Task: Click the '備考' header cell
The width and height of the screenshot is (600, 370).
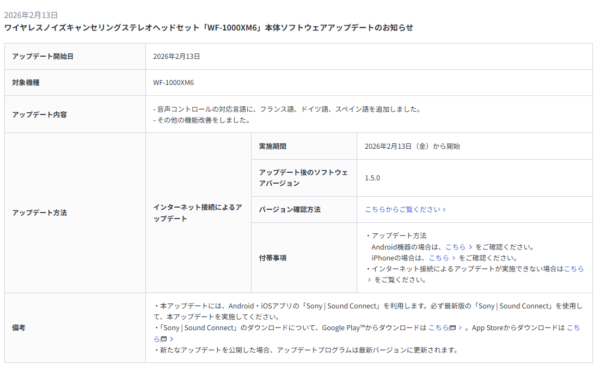Action: 75,328
